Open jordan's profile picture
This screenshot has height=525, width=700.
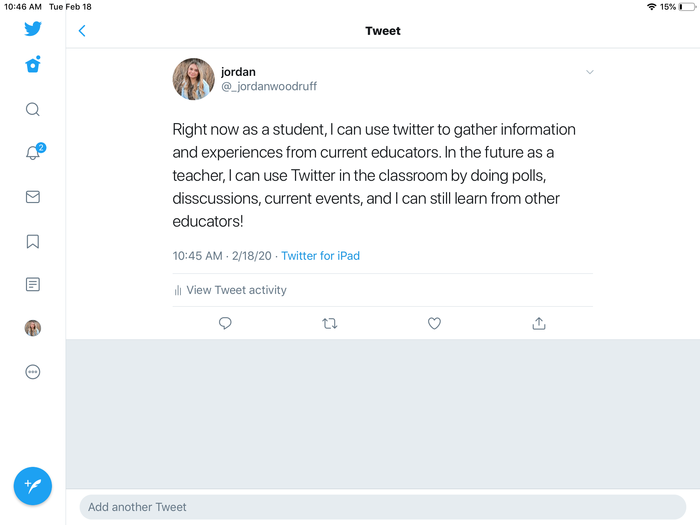pos(194,79)
